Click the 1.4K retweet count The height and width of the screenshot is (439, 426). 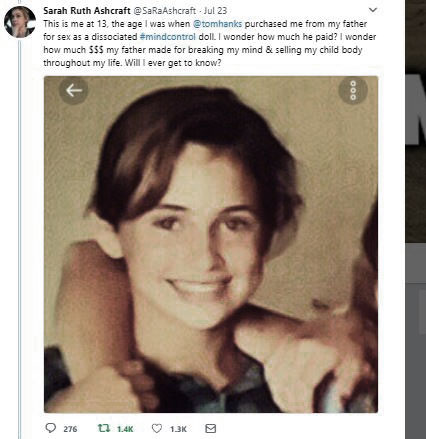125,429
